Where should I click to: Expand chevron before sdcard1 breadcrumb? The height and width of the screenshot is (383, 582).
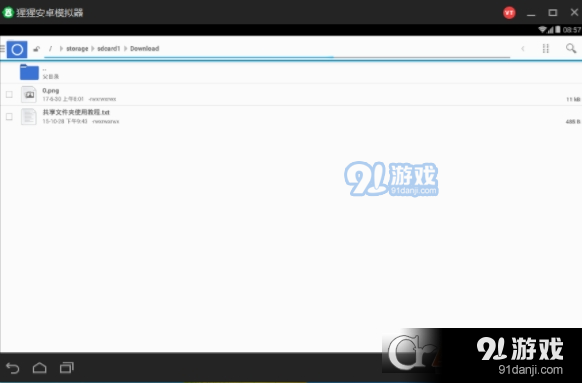point(93,49)
